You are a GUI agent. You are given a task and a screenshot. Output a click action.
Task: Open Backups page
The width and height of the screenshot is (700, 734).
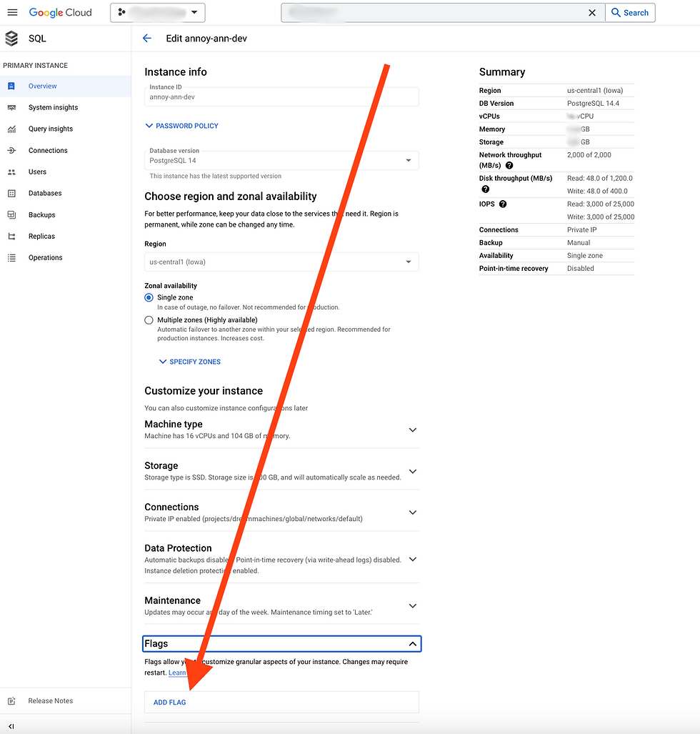tap(41, 215)
